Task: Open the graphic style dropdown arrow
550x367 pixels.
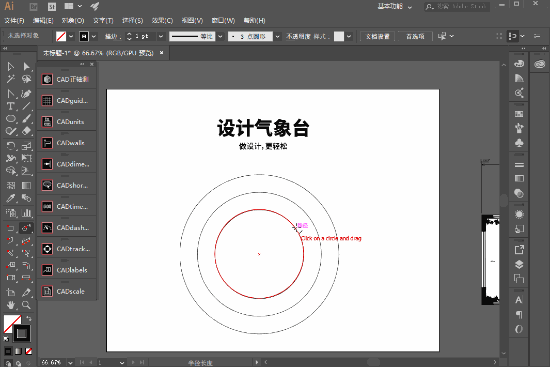Action: coord(349,36)
